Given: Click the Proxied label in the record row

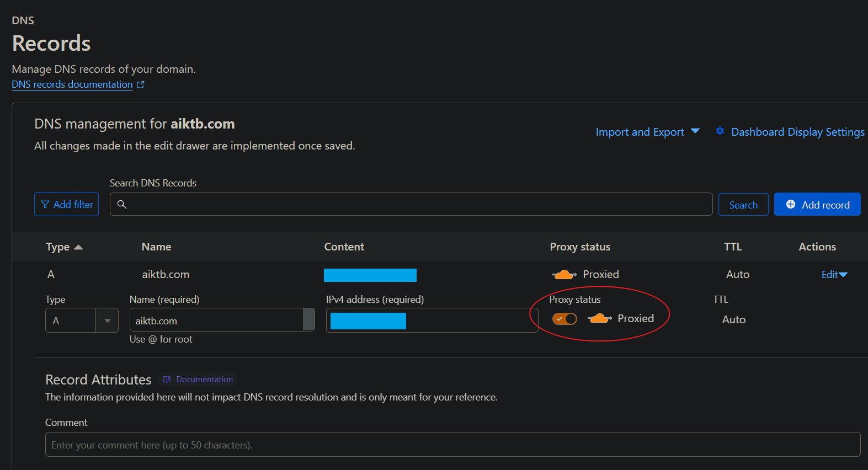Looking at the screenshot, I should [x=601, y=274].
